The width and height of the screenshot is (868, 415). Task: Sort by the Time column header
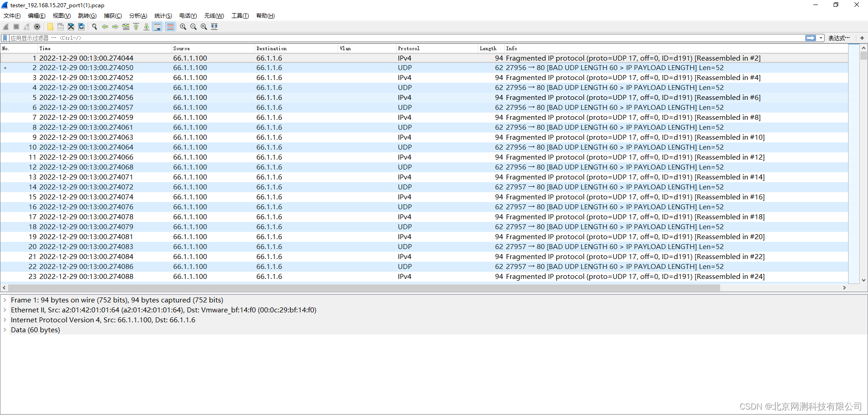[x=104, y=48]
